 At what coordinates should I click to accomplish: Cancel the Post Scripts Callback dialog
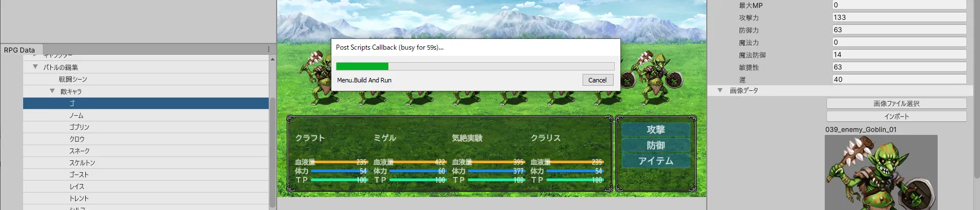click(x=597, y=80)
